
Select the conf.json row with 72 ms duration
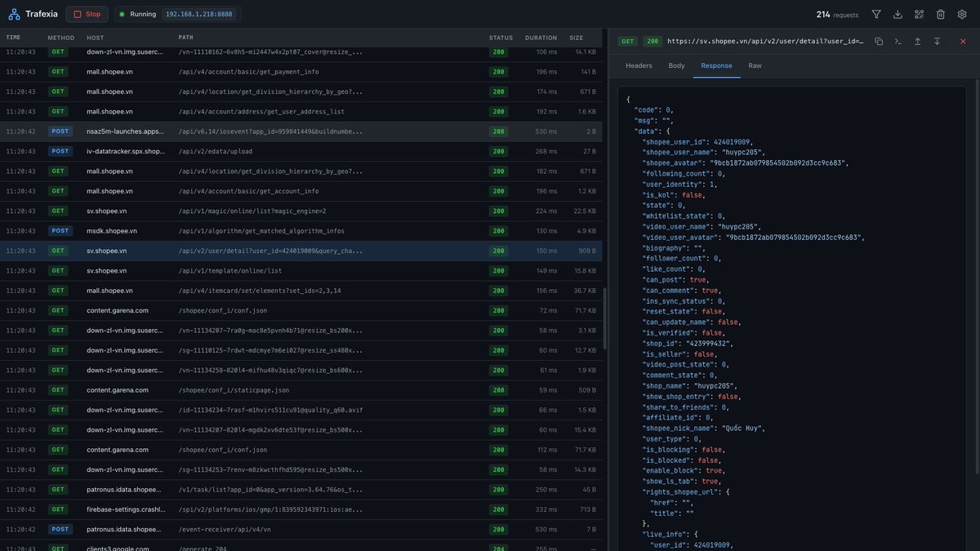[x=301, y=310]
